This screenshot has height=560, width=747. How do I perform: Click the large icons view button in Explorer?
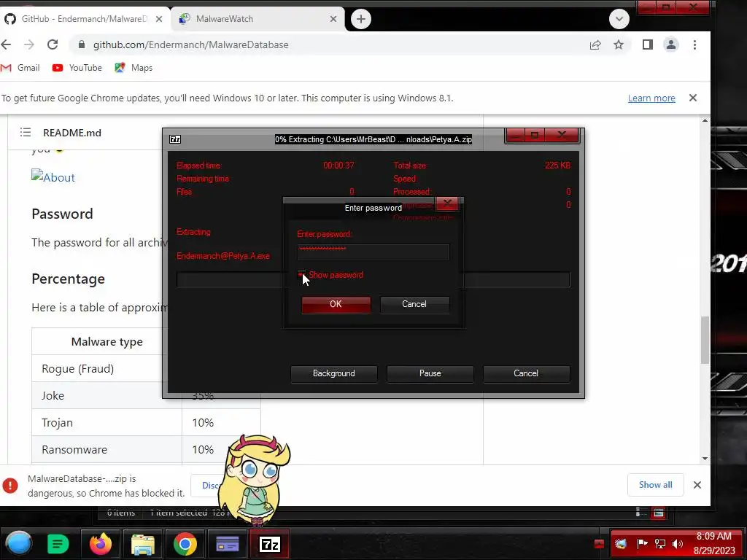pos(659,513)
